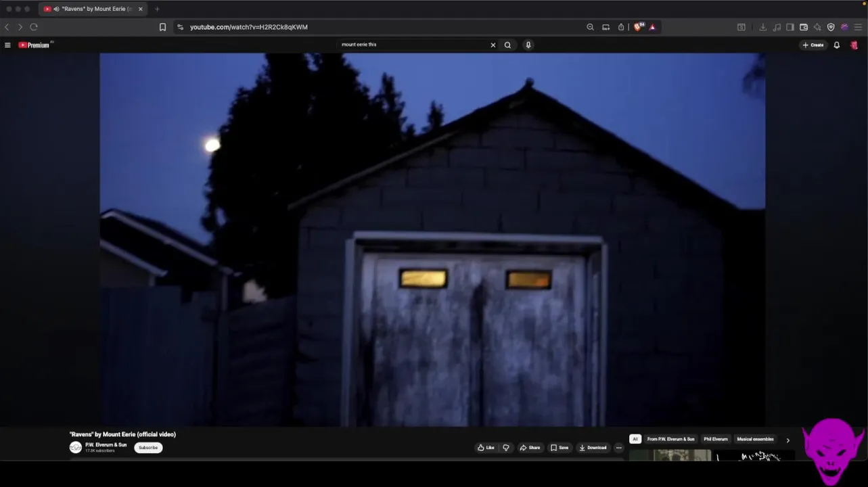Click the video player to pause playback
The height and width of the screenshot is (487, 868).
point(432,239)
